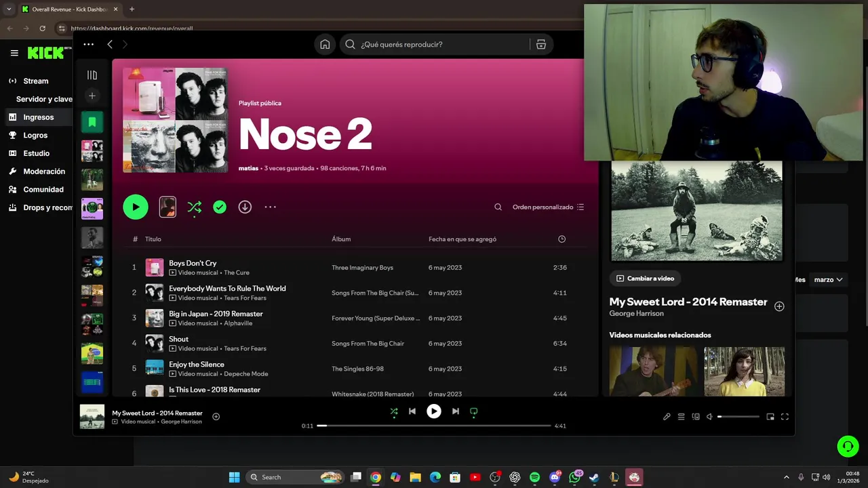Viewport: 868px width, 488px height.
Task: Open more options for Nose 2 playlist
Action: coord(270,207)
